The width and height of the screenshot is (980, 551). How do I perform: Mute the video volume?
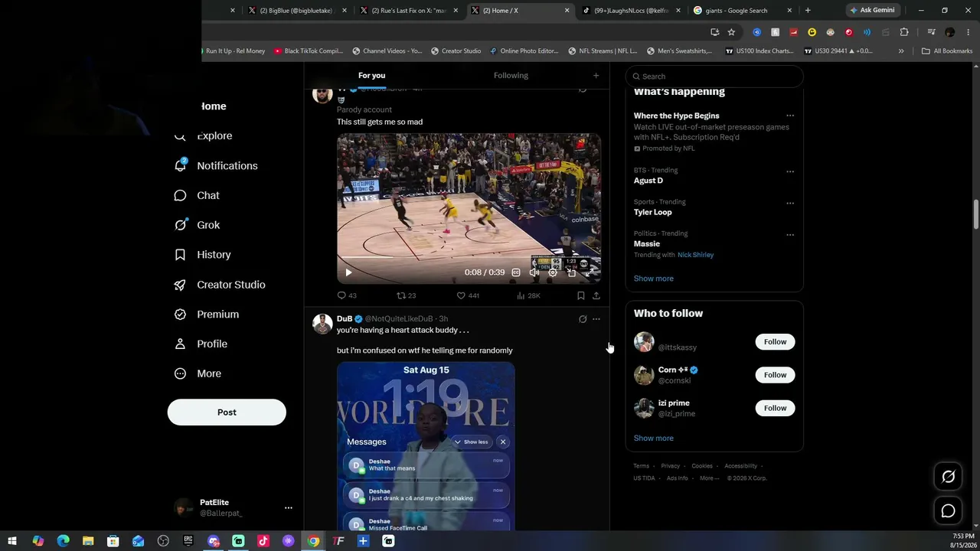(534, 272)
